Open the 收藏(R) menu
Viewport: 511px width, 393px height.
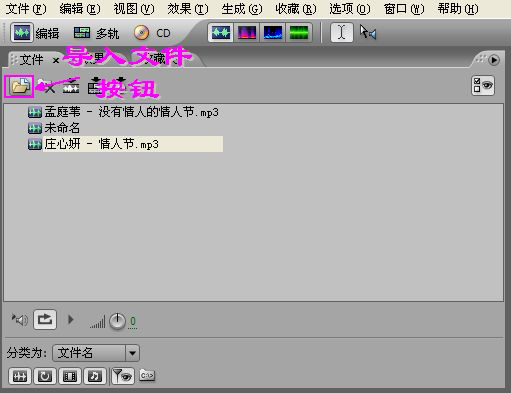click(x=296, y=9)
